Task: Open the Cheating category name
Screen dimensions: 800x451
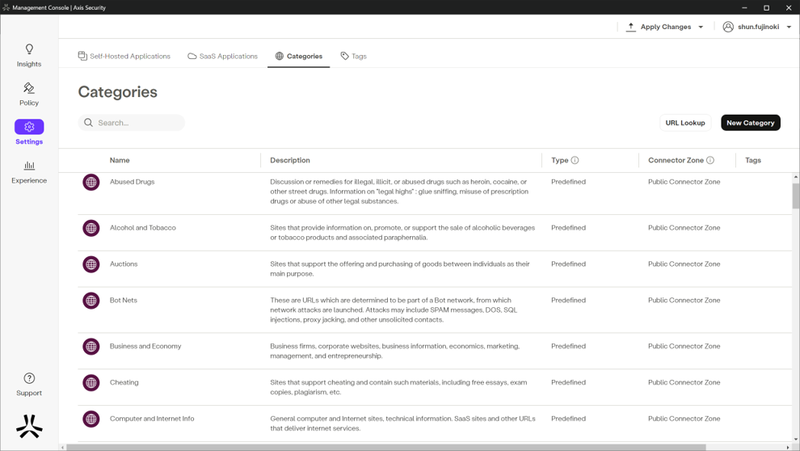Action: 124,382
